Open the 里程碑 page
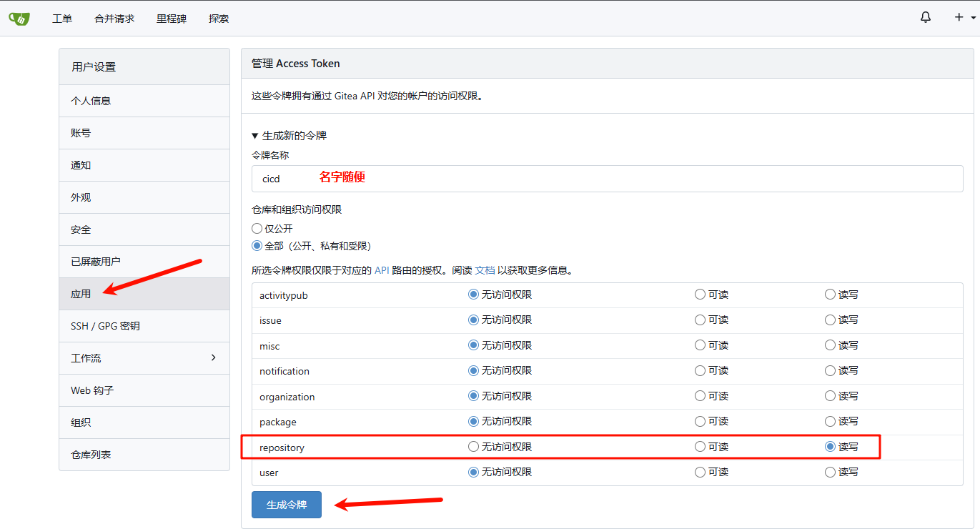Screen dimensions: 980x529 [171, 19]
